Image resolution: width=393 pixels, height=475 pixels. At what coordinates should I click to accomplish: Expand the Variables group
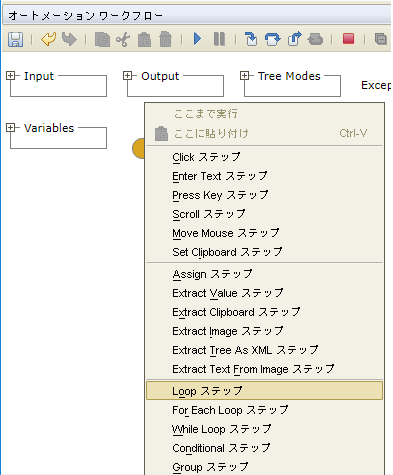coord(11,128)
